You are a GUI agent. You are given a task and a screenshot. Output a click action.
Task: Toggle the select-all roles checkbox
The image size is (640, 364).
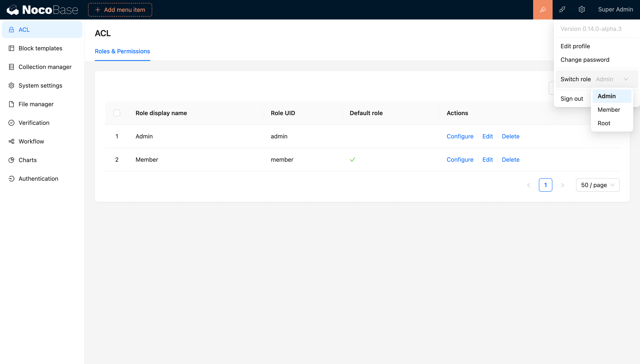(117, 113)
